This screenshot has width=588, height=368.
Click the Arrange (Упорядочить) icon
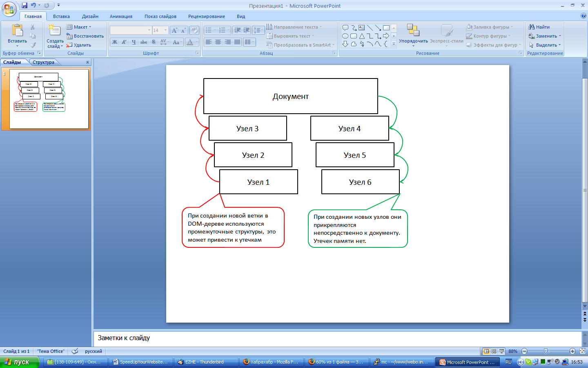(413, 30)
